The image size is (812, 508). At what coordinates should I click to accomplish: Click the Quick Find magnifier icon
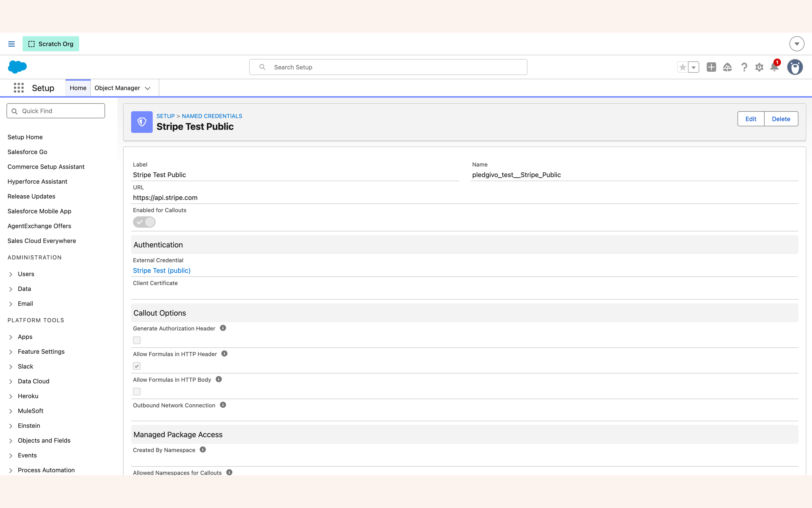pyautogui.click(x=14, y=111)
